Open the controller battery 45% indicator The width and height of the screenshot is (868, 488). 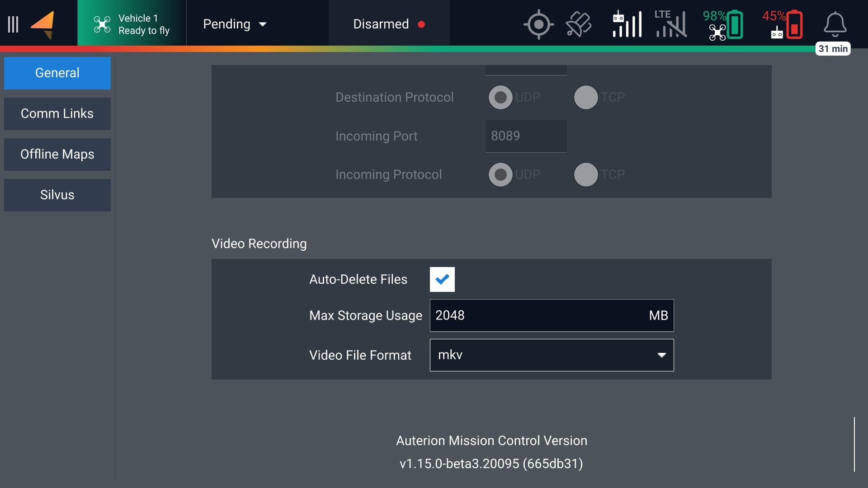(783, 24)
